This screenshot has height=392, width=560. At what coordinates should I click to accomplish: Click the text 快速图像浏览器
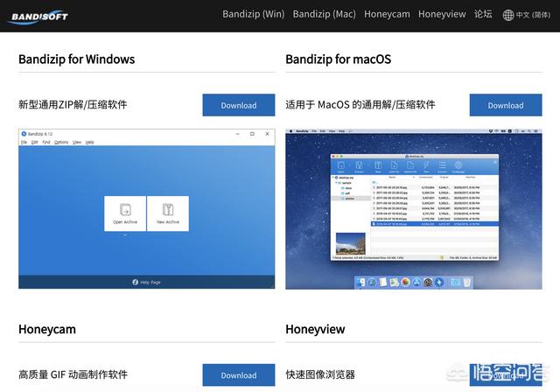click(320, 374)
